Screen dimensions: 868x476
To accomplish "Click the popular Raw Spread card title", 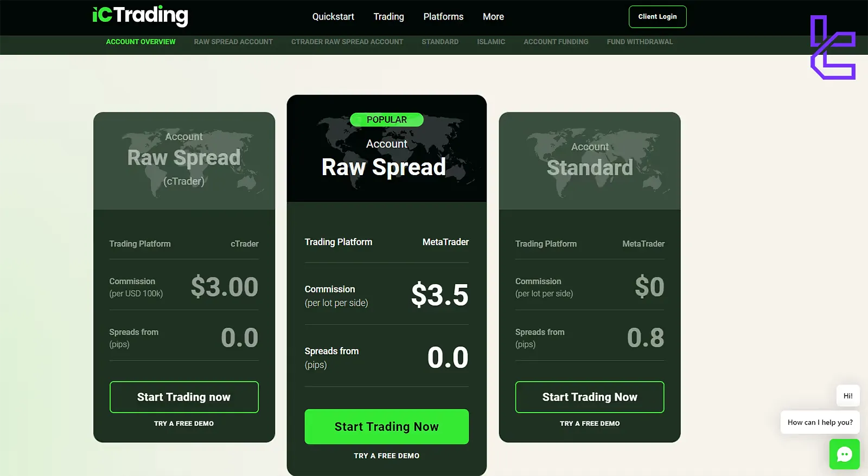I will [384, 167].
